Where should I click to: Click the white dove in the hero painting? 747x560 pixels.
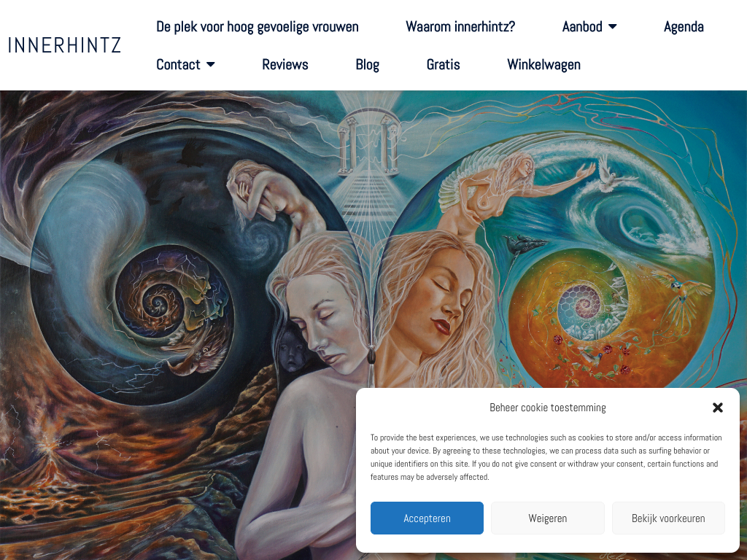pyautogui.click(x=612, y=174)
